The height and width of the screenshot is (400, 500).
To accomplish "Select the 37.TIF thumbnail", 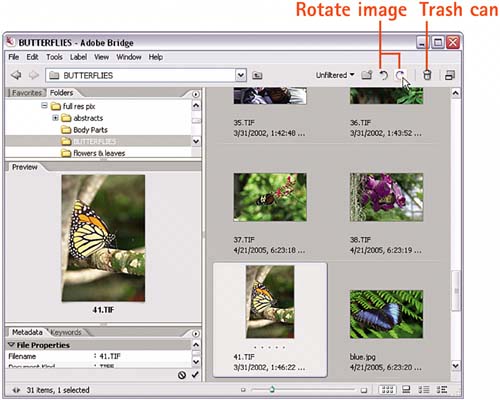I will 270,197.
